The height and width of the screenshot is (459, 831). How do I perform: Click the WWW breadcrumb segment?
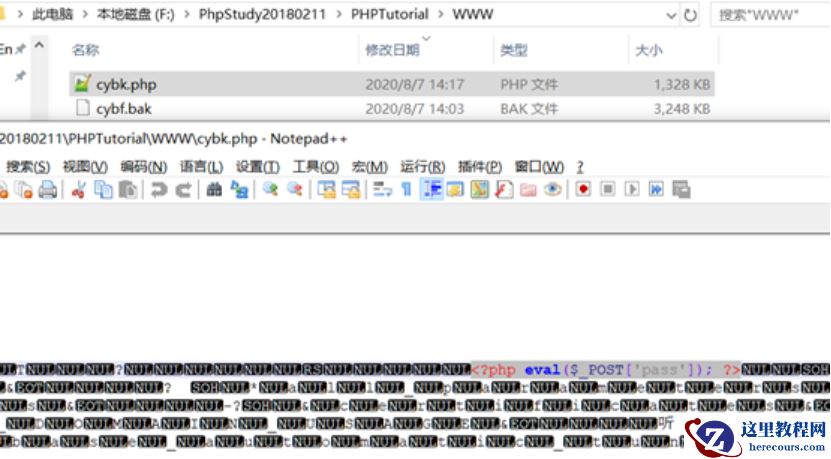click(x=473, y=14)
